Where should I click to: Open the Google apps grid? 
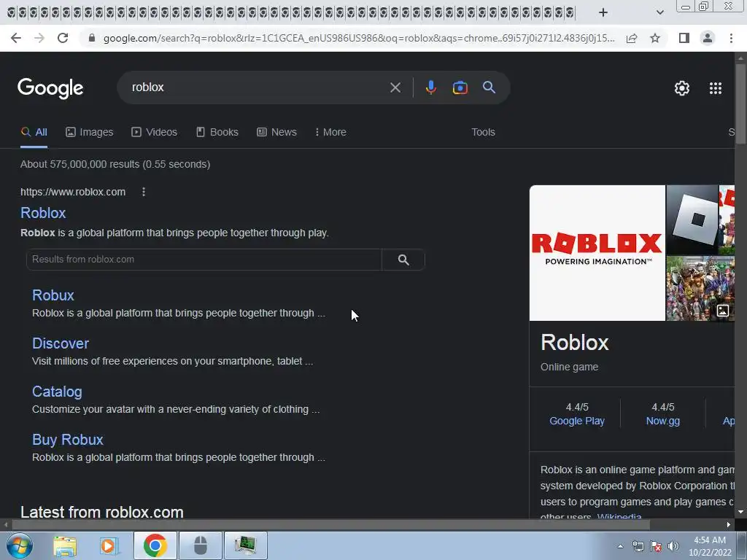715,88
